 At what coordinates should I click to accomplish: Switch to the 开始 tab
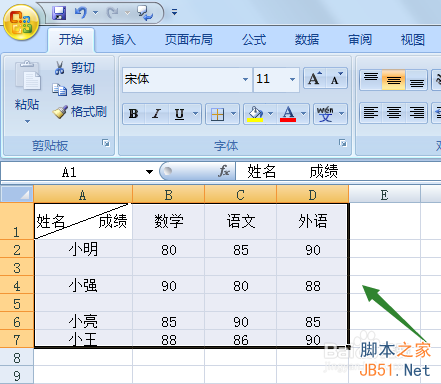coord(71,40)
